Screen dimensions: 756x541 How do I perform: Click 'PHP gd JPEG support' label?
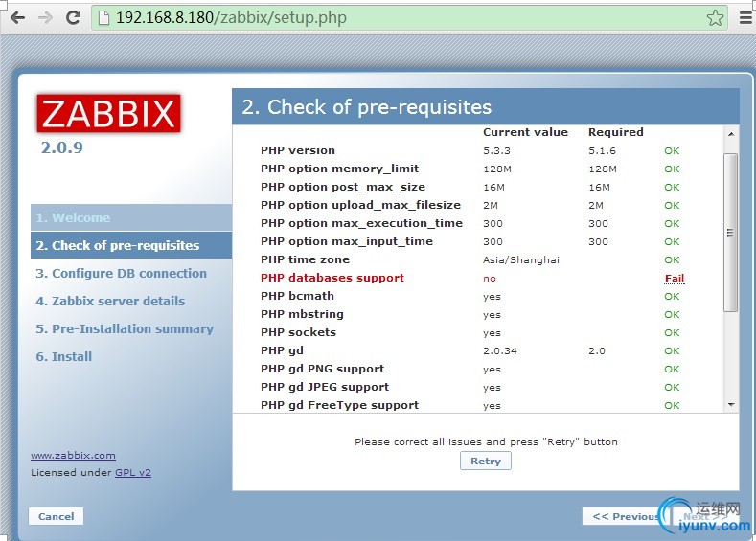(325, 387)
